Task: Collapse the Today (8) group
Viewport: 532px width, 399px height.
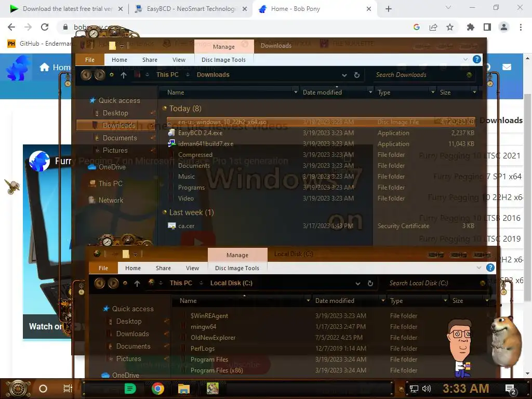Action: (x=165, y=108)
